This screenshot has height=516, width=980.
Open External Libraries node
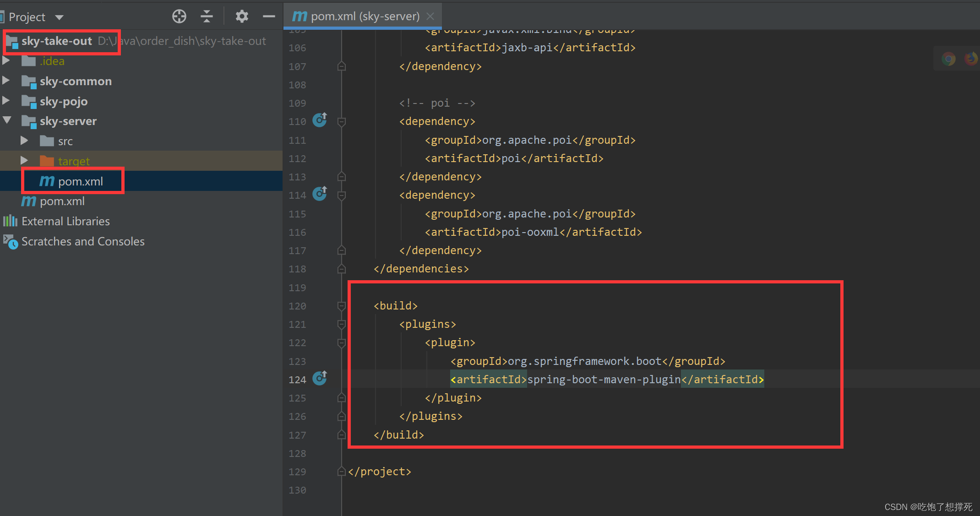coord(65,222)
